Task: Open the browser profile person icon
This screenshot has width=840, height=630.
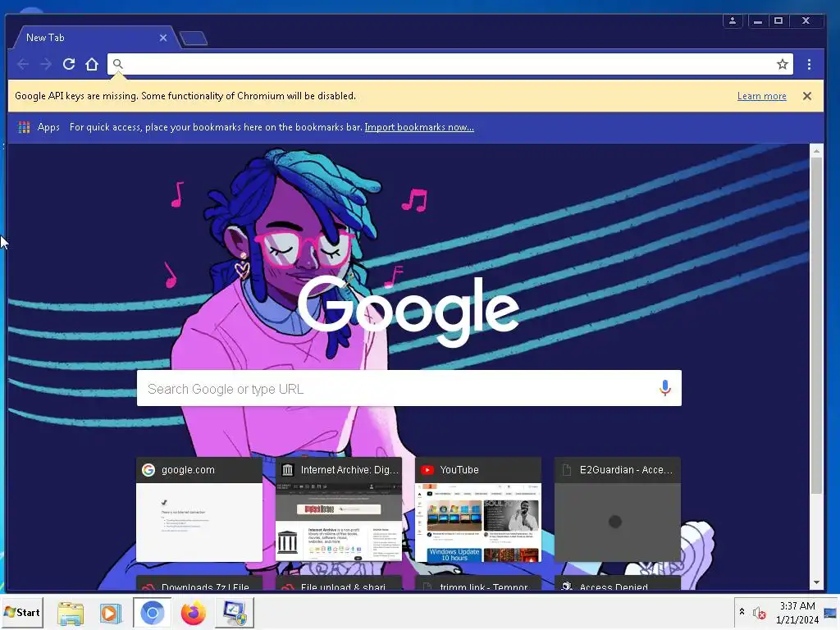Action: coord(733,21)
